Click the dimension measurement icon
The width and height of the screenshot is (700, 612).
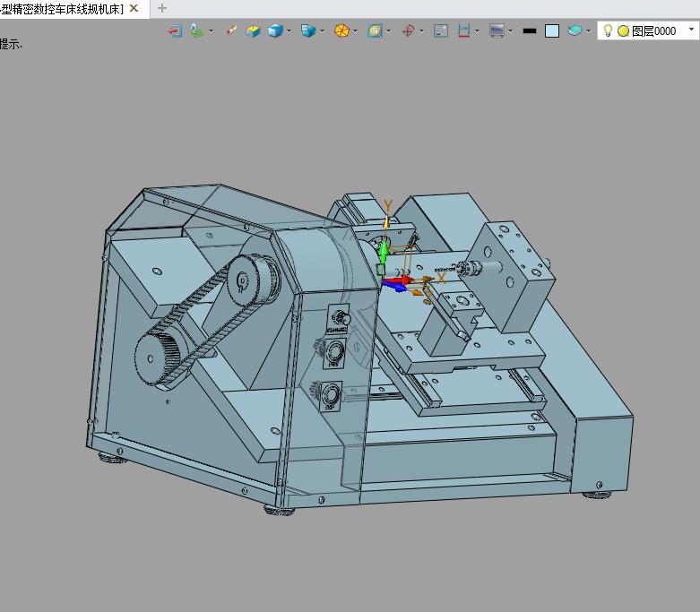point(464,30)
